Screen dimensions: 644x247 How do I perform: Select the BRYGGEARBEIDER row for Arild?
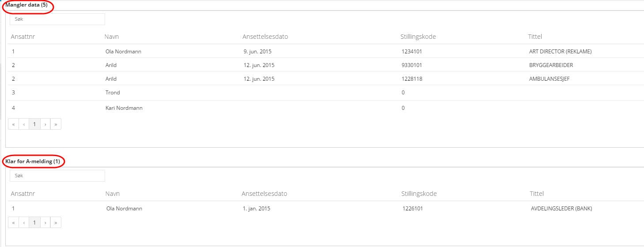pos(551,65)
